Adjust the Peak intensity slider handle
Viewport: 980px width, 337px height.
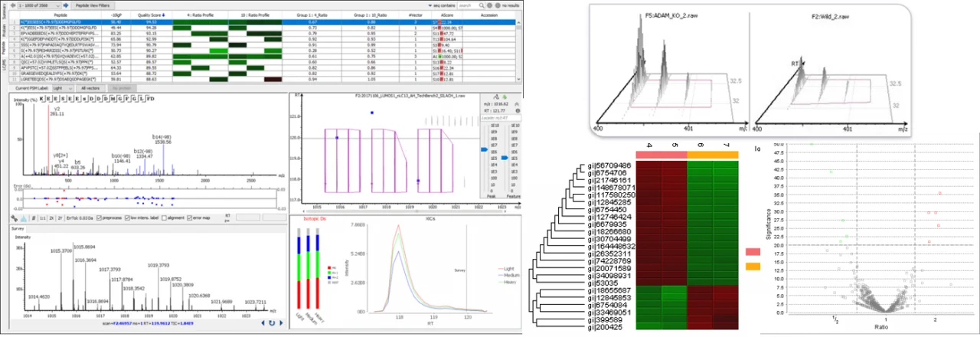pyautogui.click(x=485, y=149)
